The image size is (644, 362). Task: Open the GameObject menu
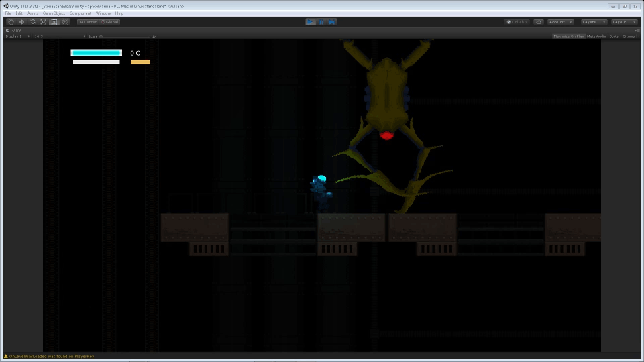pyautogui.click(x=53, y=13)
